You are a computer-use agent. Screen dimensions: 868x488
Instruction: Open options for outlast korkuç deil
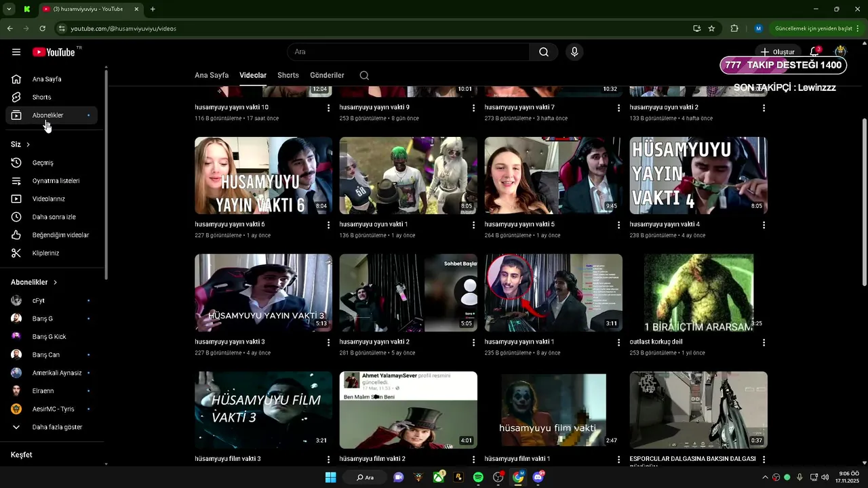pyautogui.click(x=764, y=342)
